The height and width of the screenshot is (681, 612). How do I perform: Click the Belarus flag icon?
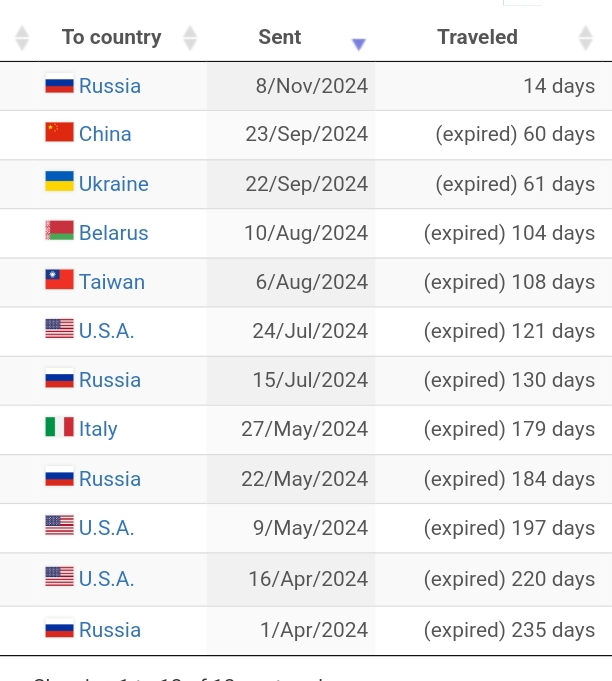[x=60, y=231]
